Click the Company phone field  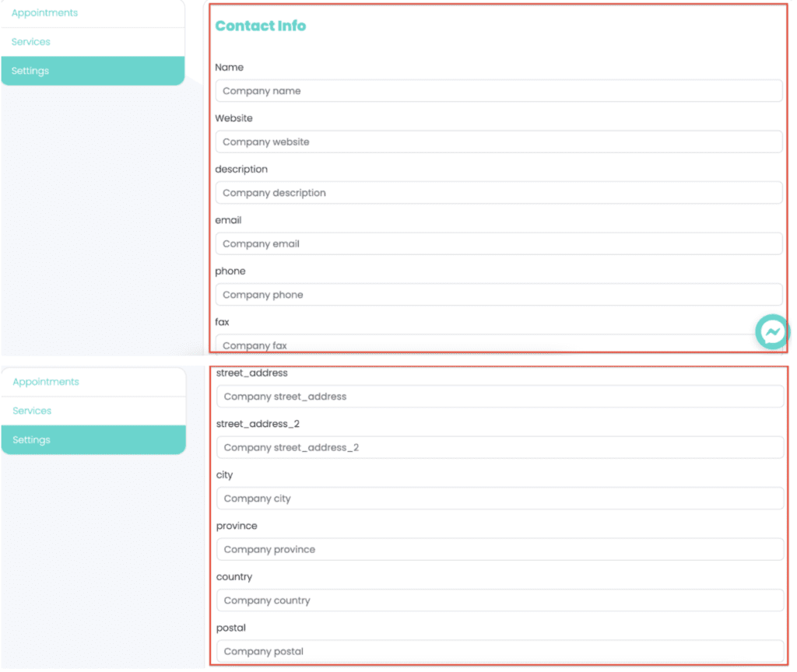(499, 295)
